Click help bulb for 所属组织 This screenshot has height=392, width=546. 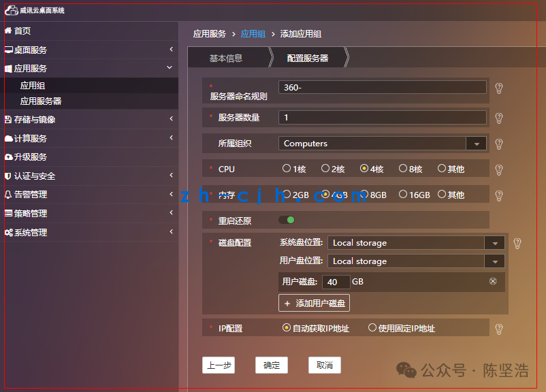(499, 144)
